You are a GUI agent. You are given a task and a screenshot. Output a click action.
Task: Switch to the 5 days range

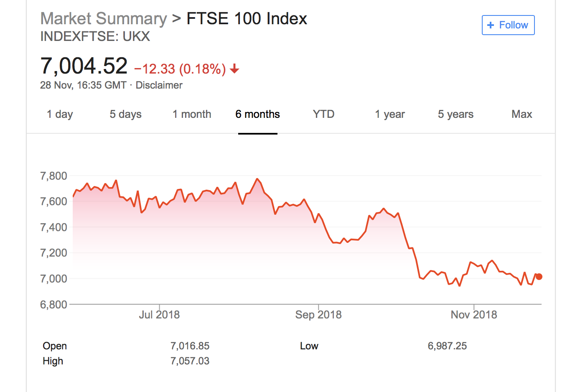click(x=125, y=114)
